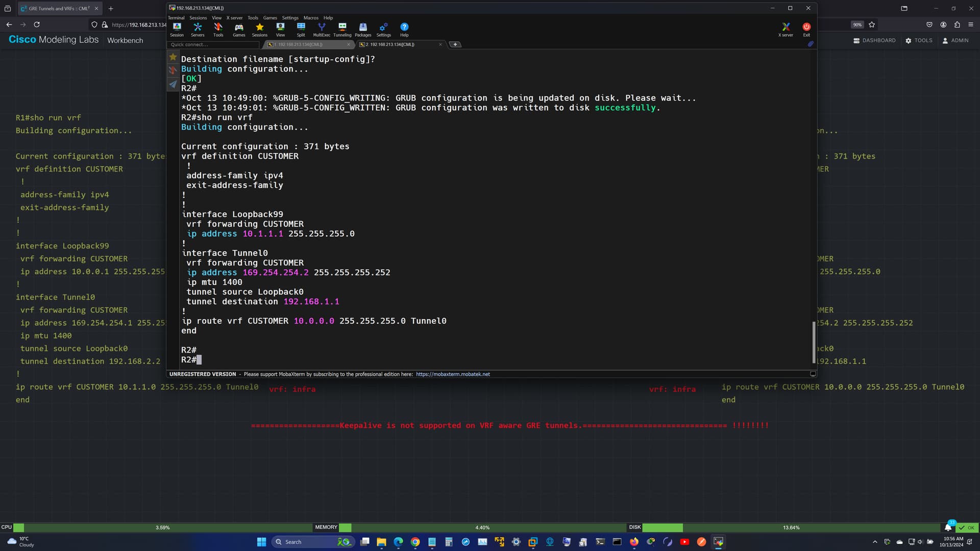This screenshot has width=980, height=551.
Task: Open the browser hamburger menu
Action: [971, 24]
